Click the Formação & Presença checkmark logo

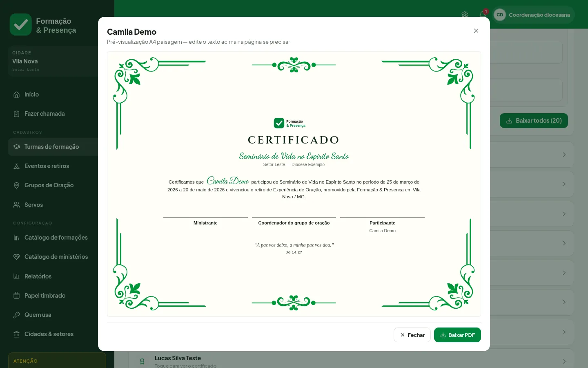tap(21, 25)
